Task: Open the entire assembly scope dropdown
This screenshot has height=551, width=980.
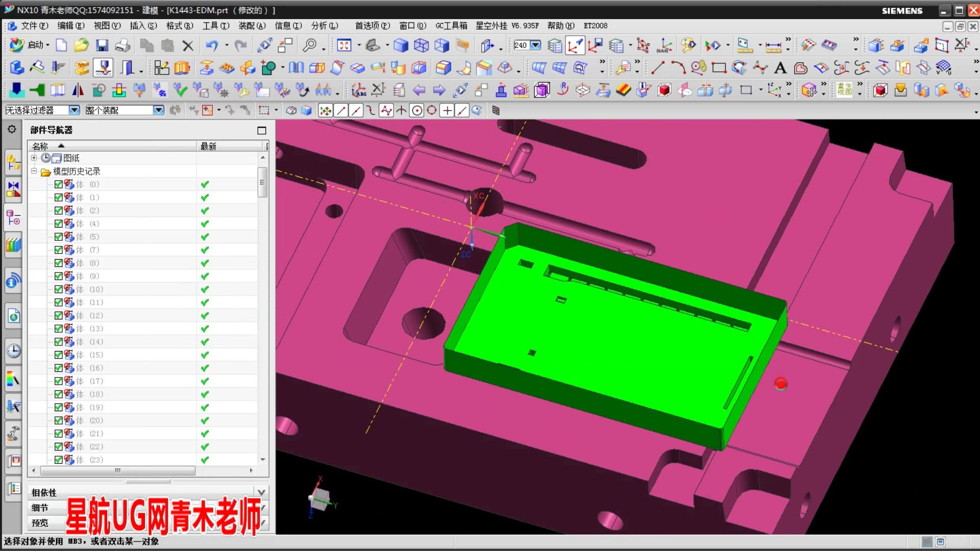Action: coord(158,110)
